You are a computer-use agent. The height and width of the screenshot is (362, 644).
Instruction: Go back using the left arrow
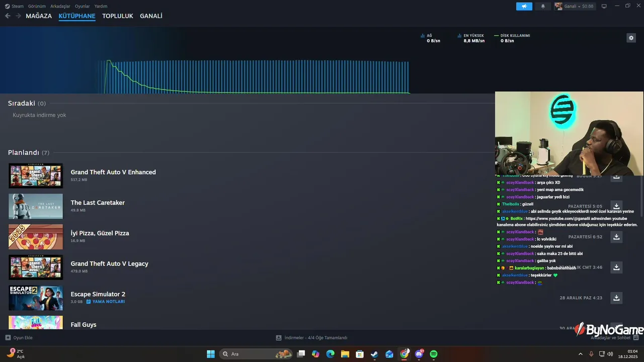pyautogui.click(x=8, y=16)
